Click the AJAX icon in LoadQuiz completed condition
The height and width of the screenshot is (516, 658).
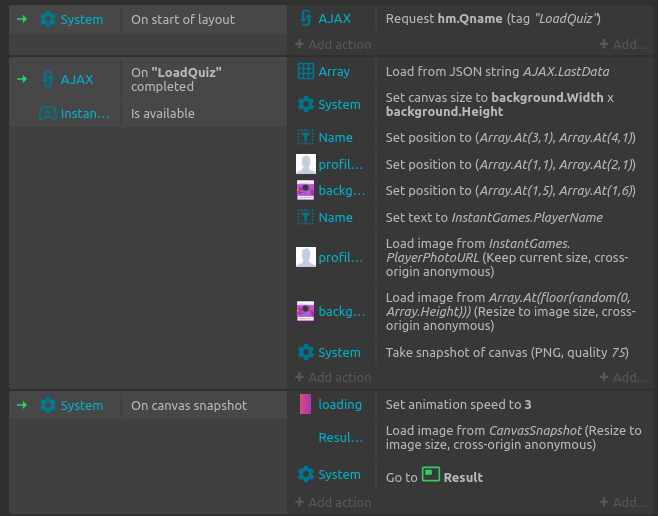48,79
